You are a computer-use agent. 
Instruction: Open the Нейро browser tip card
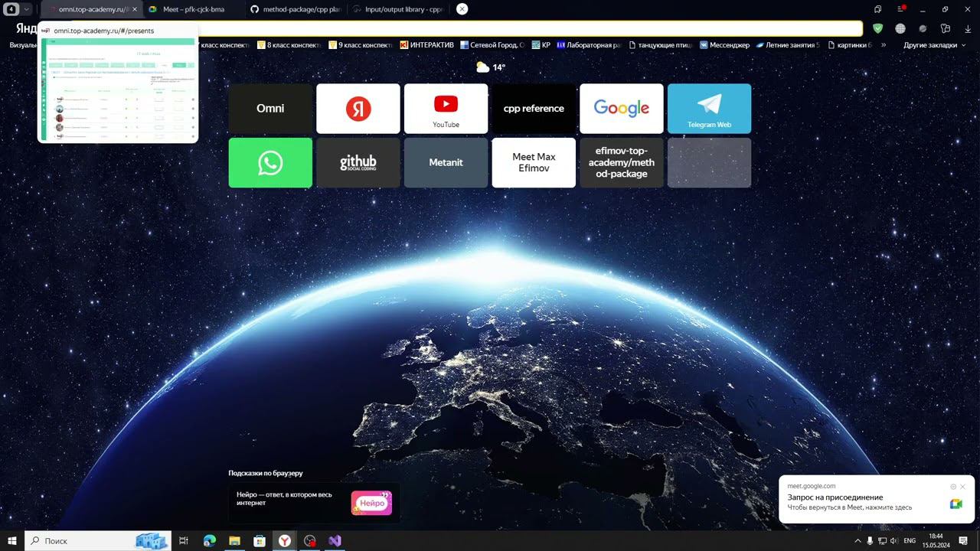[314, 503]
